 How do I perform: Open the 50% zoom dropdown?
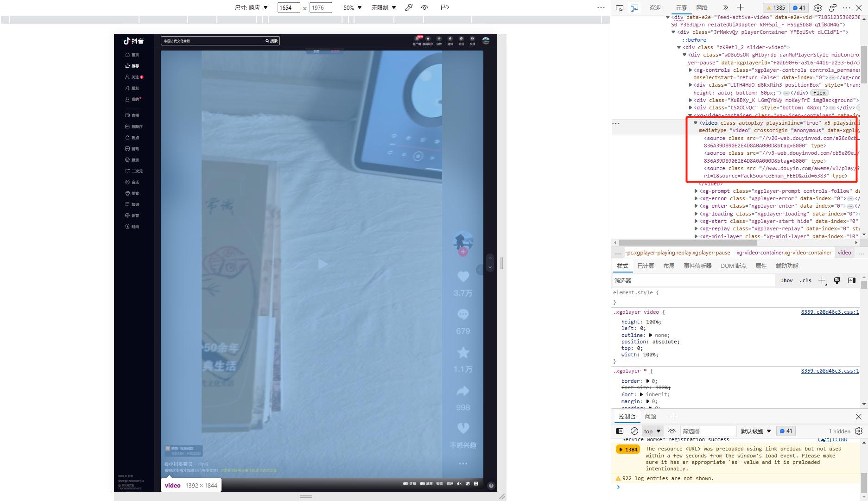point(352,7)
